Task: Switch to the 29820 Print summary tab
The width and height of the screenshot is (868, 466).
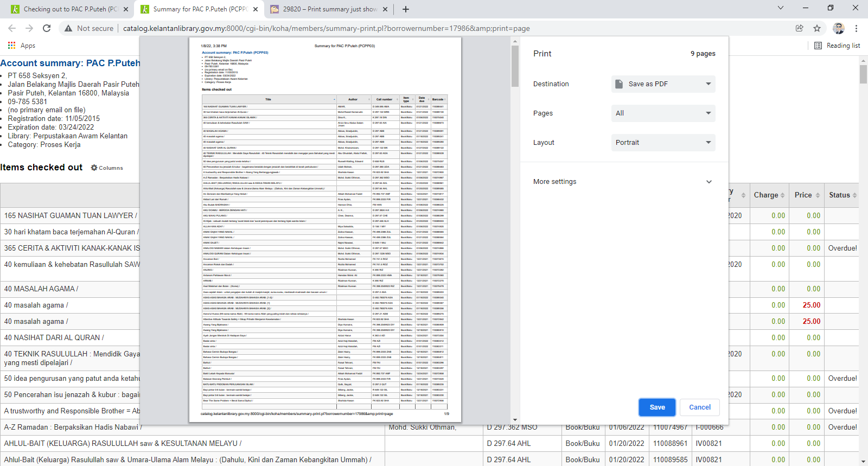Action: pyautogui.click(x=328, y=9)
